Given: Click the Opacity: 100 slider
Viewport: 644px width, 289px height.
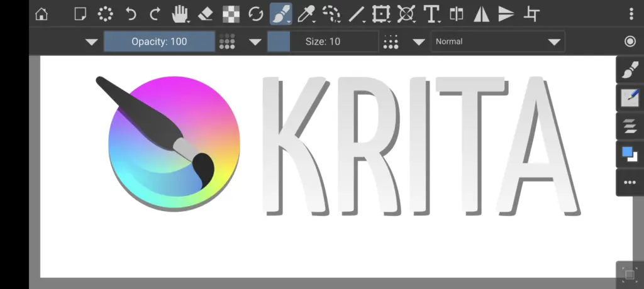Looking at the screenshot, I should click(159, 41).
